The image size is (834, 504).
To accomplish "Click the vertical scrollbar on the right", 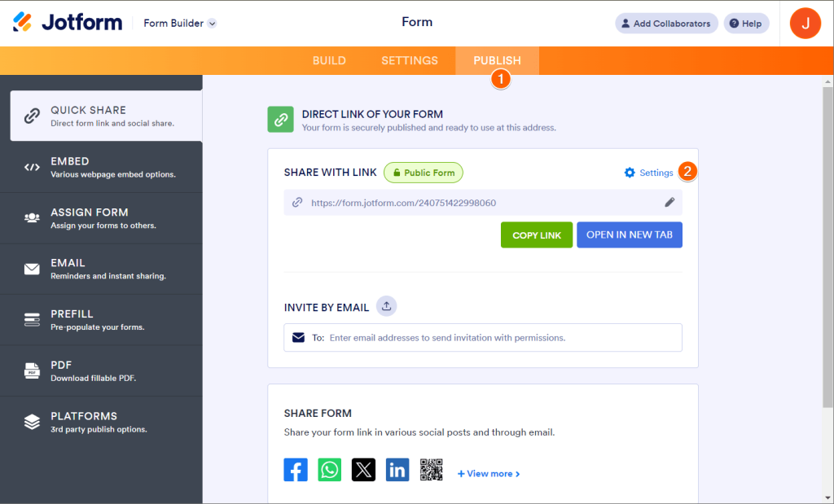I will click(x=827, y=248).
